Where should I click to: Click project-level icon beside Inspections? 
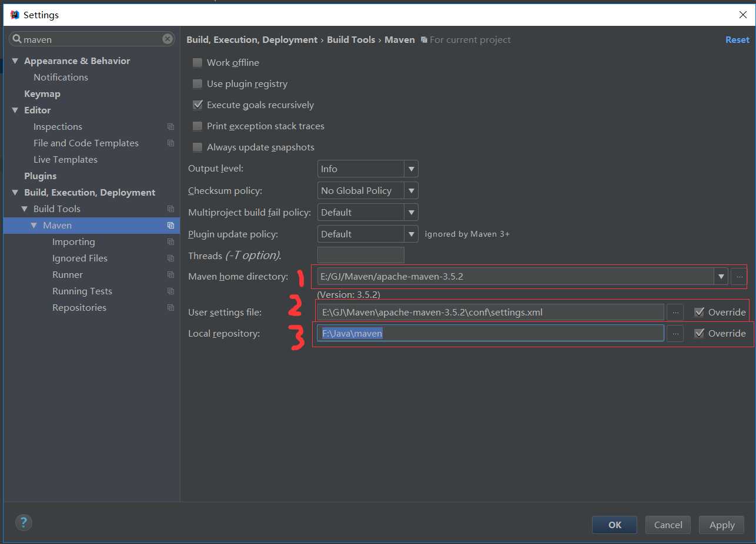click(x=170, y=127)
